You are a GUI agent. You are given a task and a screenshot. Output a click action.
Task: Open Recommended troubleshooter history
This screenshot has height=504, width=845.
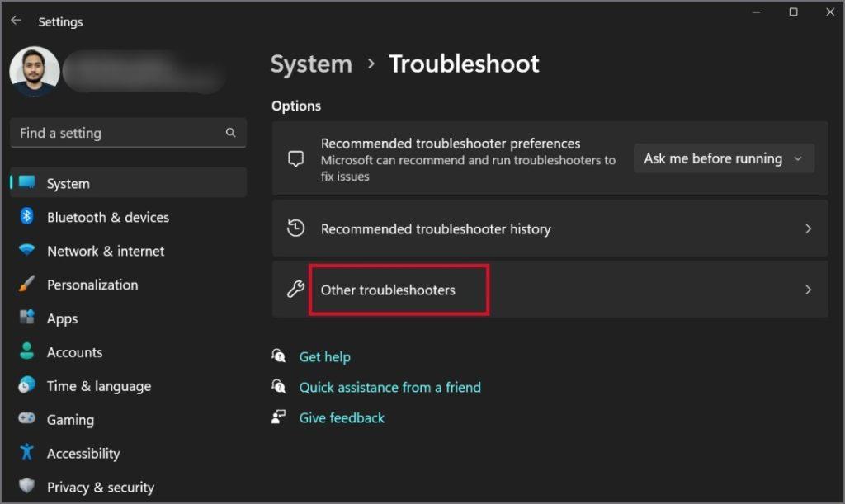(x=550, y=228)
